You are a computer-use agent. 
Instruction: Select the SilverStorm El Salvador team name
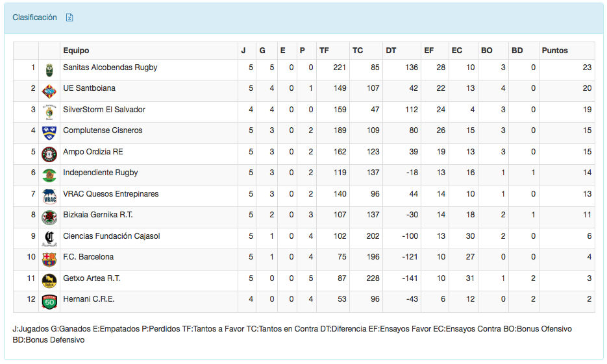(x=104, y=110)
